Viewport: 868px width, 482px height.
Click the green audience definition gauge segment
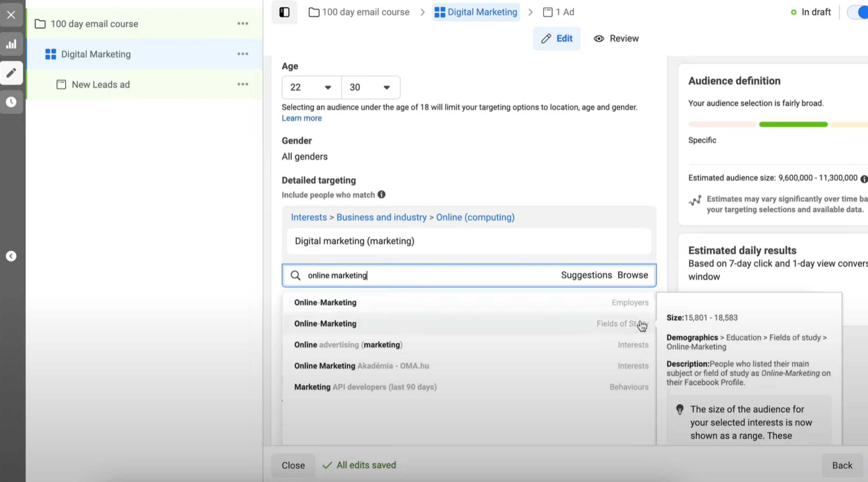coord(793,124)
